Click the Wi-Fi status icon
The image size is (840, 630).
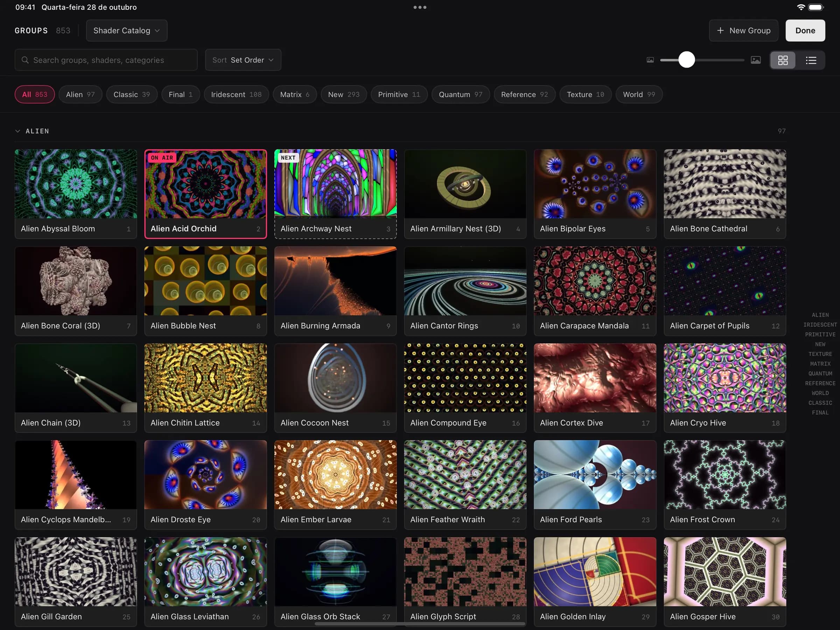pos(800,7)
